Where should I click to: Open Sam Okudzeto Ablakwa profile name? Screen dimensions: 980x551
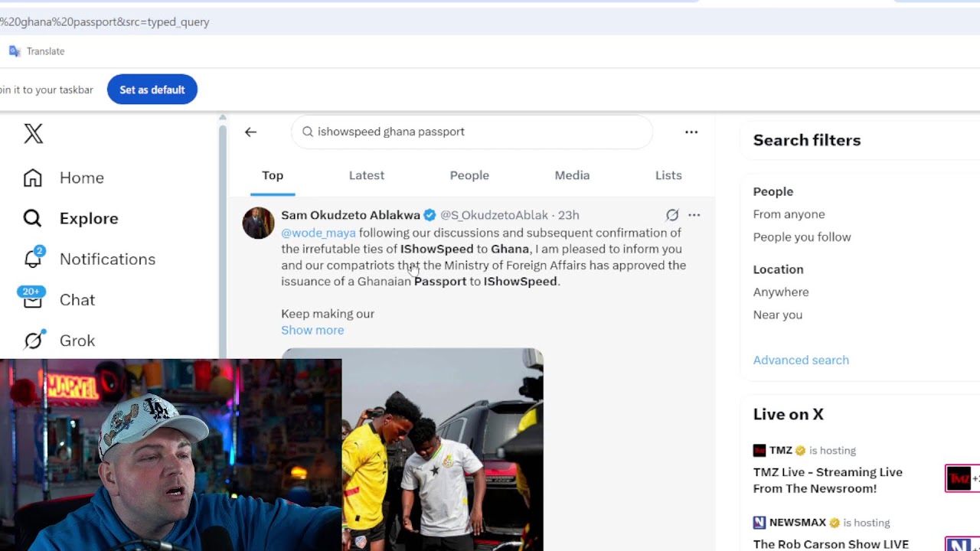[x=351, y=215]
